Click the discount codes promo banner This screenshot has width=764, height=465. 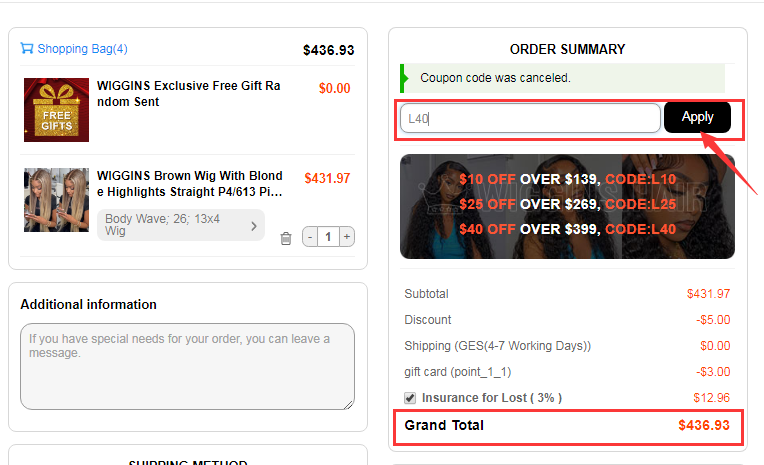pos(567,207)
